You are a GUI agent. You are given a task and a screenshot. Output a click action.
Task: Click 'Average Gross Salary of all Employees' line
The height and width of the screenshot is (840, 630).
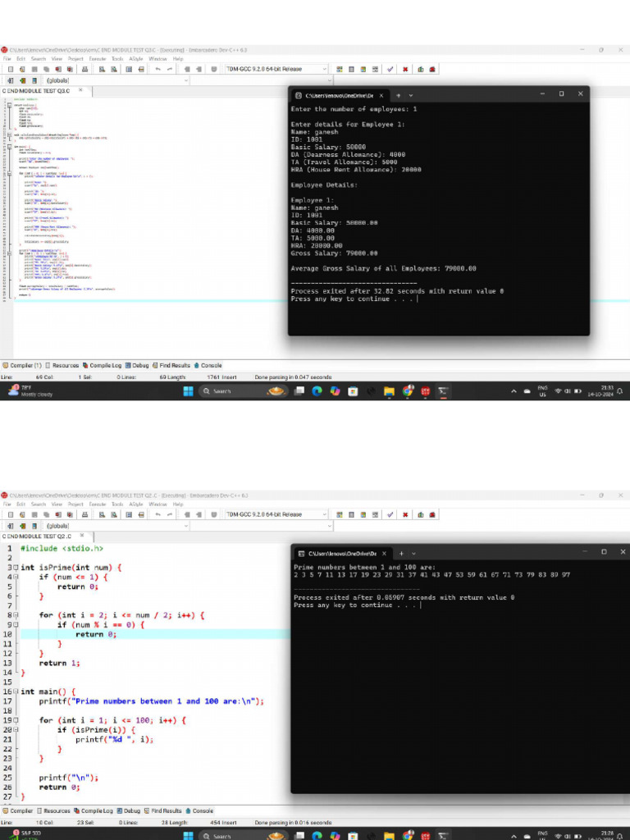pyautogui.click(x=384, y=268)
